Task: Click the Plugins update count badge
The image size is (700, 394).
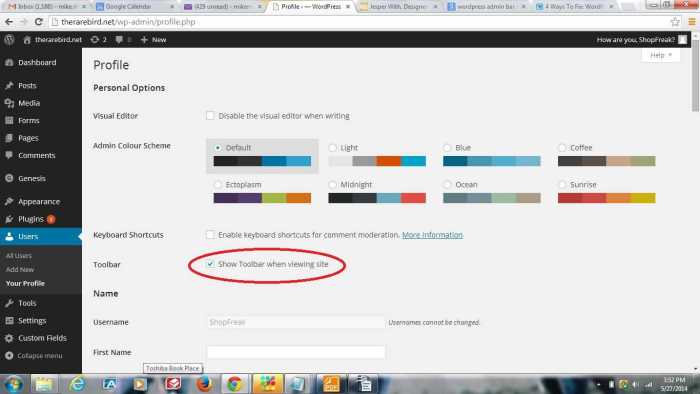Action: (x=51, y=219)
